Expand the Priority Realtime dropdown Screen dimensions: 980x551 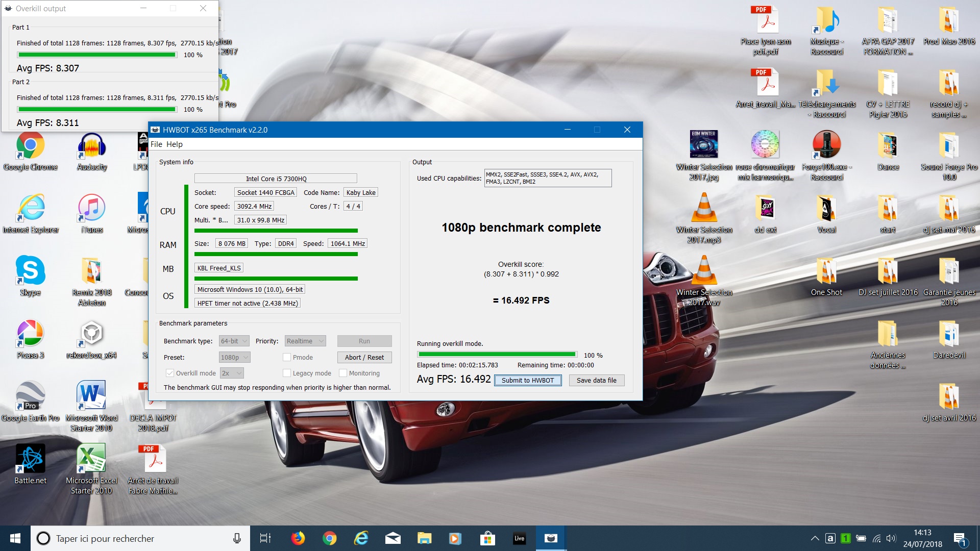click(305, 341)
